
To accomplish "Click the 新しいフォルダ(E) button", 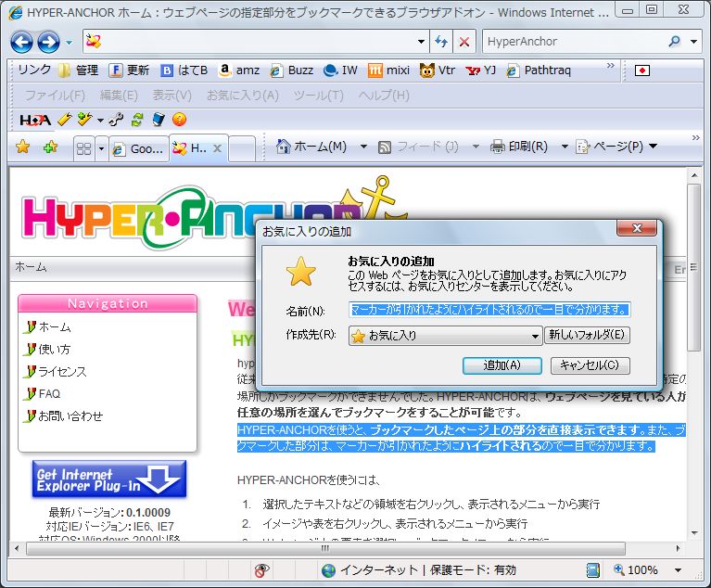I will click(x=587, y=336).
